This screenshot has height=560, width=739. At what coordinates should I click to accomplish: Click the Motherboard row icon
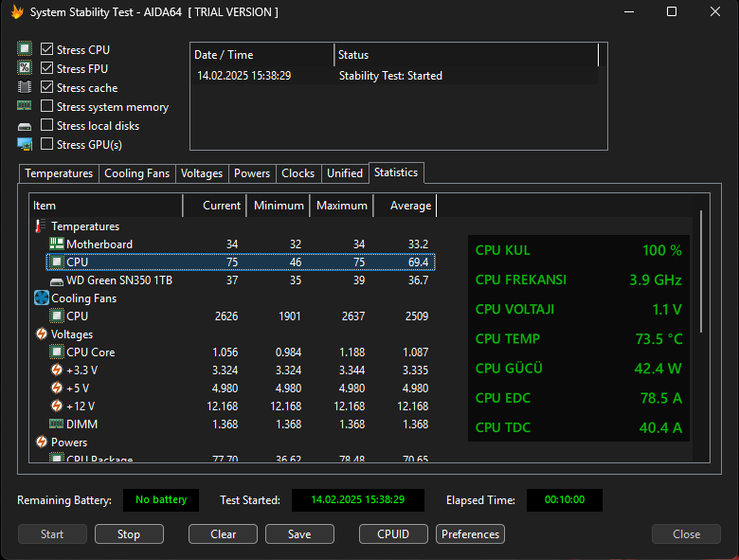[x=57, y=244]
